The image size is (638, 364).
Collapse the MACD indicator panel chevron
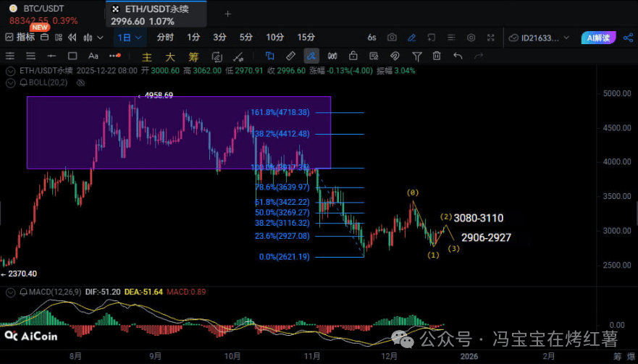(10, 292)
